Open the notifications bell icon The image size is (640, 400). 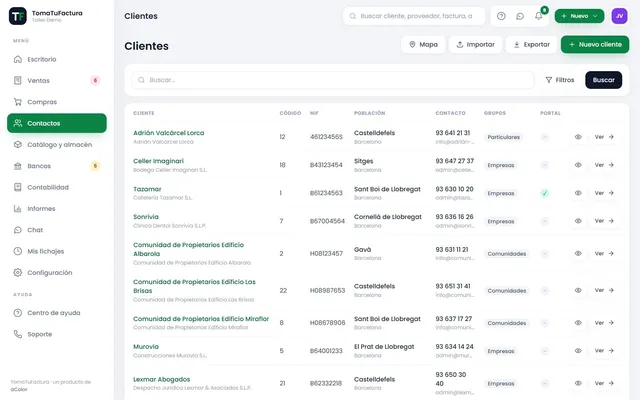[x=539, y=16]
